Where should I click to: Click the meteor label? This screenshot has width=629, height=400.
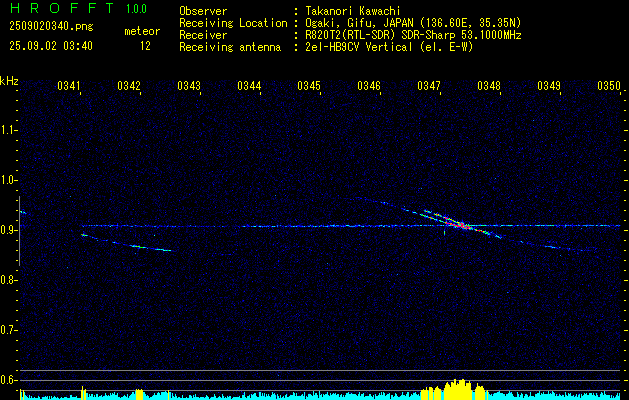click(142, 31)
